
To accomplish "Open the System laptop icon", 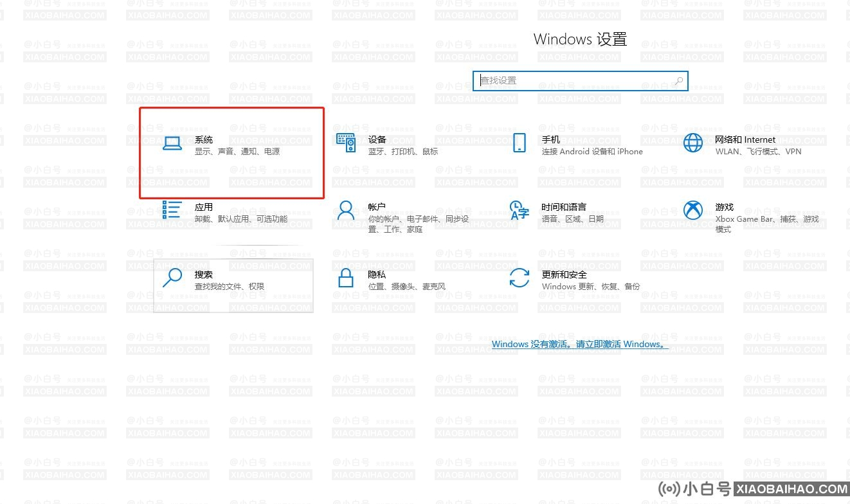I will coord(172,143).
